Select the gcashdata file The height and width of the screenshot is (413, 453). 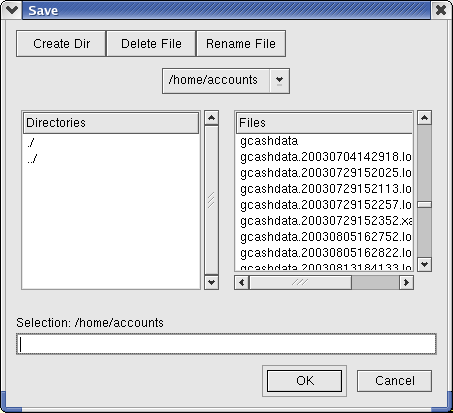point(324,141)
